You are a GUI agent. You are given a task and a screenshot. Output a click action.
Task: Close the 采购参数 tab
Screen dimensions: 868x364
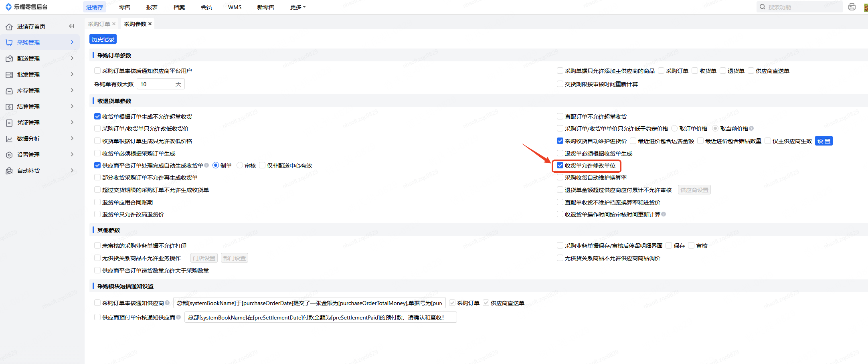[150, 24]
